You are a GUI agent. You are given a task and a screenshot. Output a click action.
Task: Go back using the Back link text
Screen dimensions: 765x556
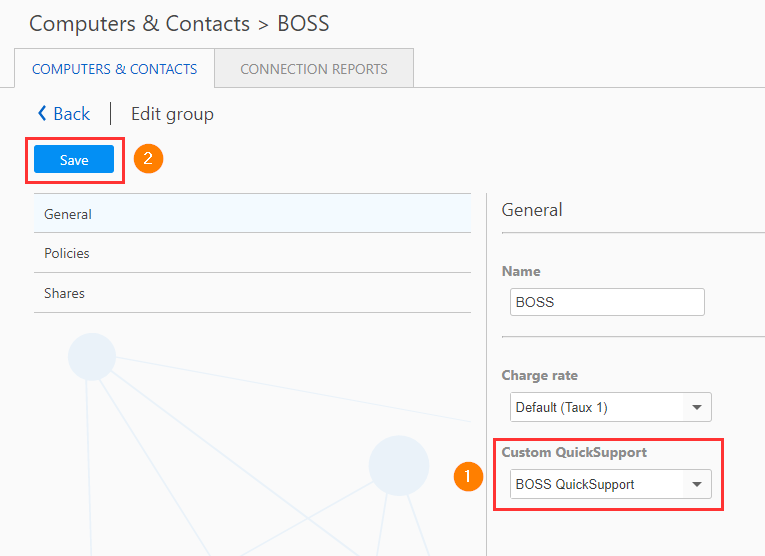click(x=72, y=114)
